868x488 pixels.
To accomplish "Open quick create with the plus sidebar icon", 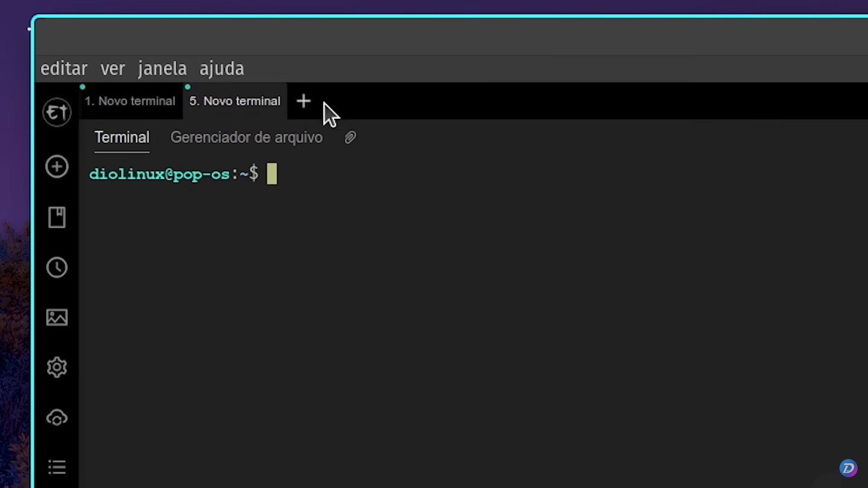I will pyautogui.click(x=57, y=166).
